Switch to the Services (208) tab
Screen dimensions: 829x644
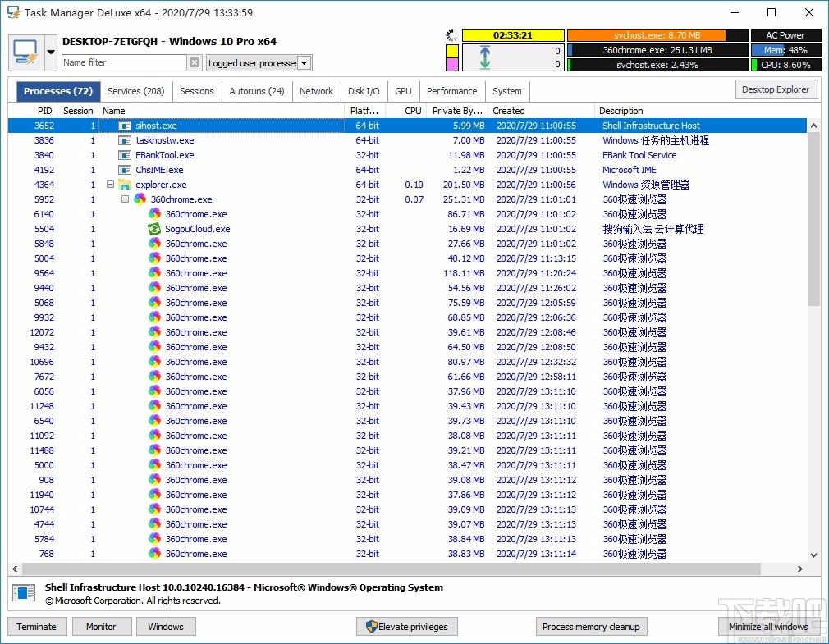[x=136, y=91]
